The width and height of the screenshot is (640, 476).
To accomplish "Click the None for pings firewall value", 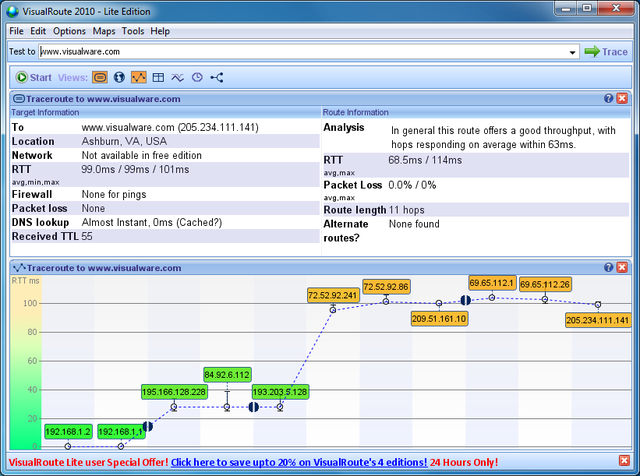I will pos(114,194).
